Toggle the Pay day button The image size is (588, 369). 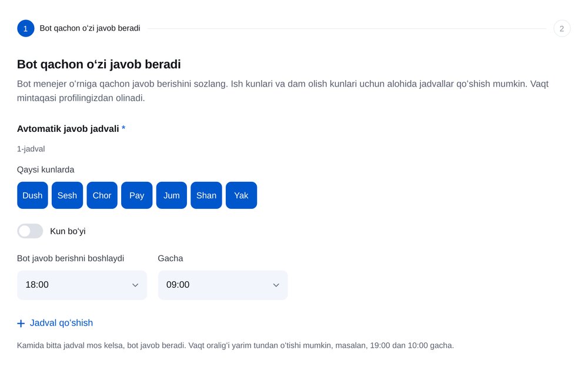tap(137, 195)
